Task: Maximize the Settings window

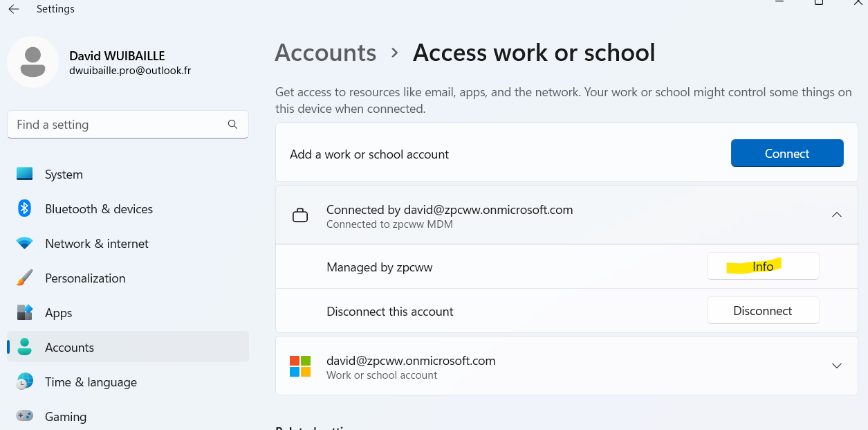Action: point(819,3)
